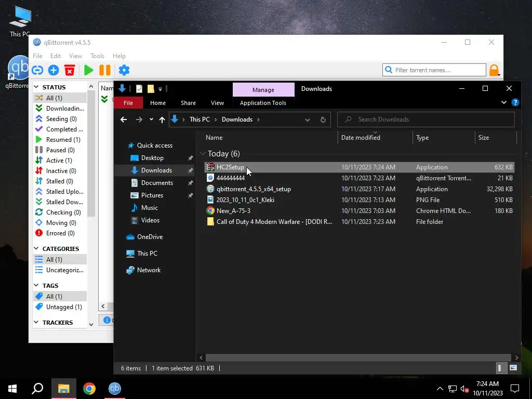Select OneDrive in navigation pane

149,237
